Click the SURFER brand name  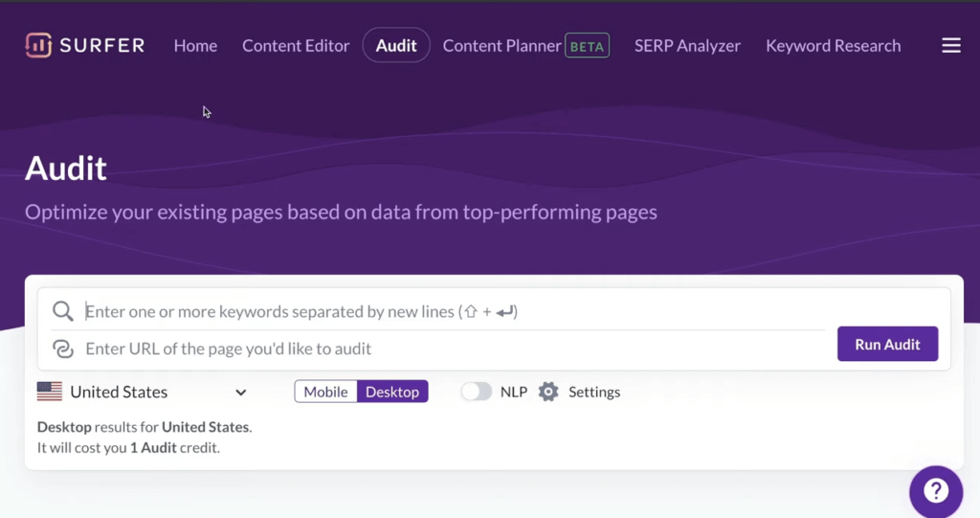[x=102, y=46]
